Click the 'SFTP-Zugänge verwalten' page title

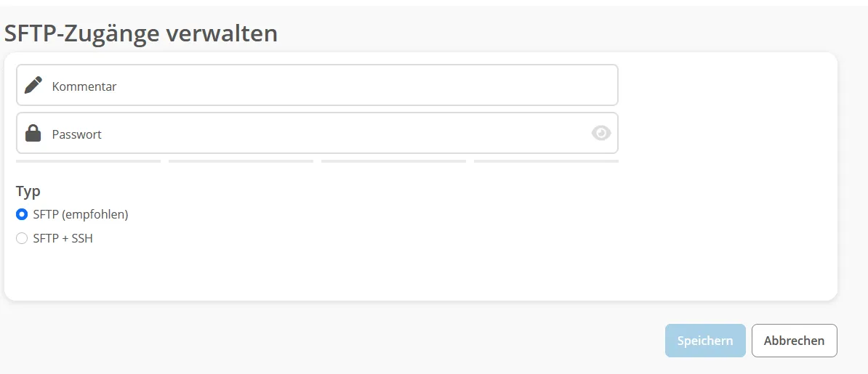point(140,33)
